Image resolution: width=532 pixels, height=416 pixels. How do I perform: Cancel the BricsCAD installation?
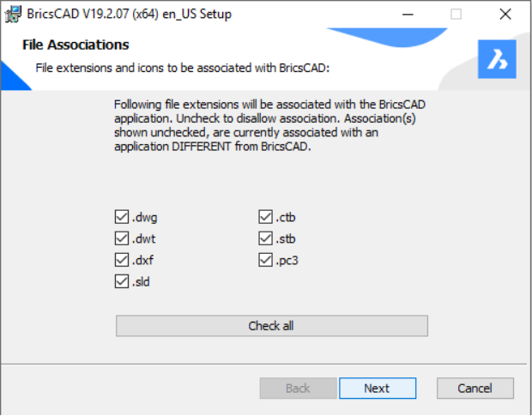(x=475, y=389)
